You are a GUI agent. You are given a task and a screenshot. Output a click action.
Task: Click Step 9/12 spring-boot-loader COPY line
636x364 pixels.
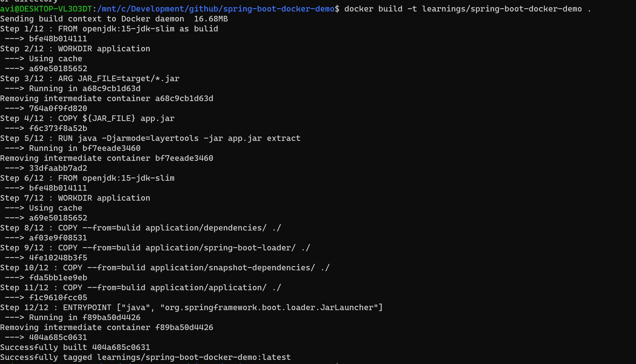155,247
